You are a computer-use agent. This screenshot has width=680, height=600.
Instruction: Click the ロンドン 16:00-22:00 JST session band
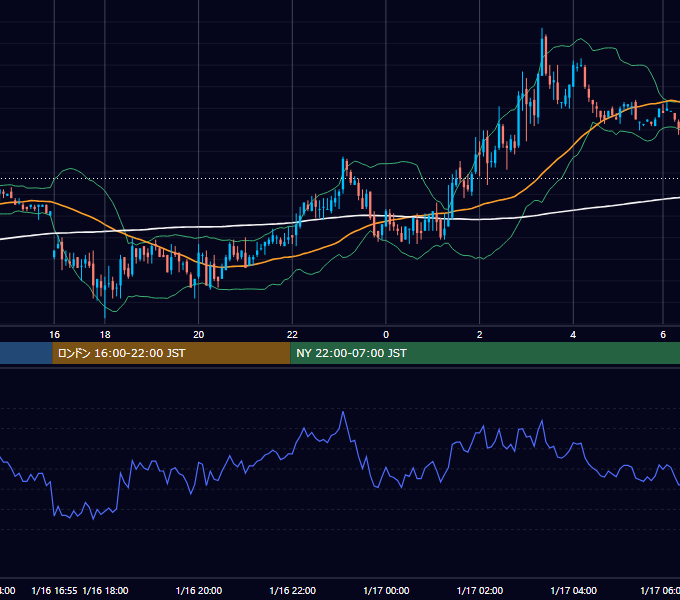click(171, 353)
